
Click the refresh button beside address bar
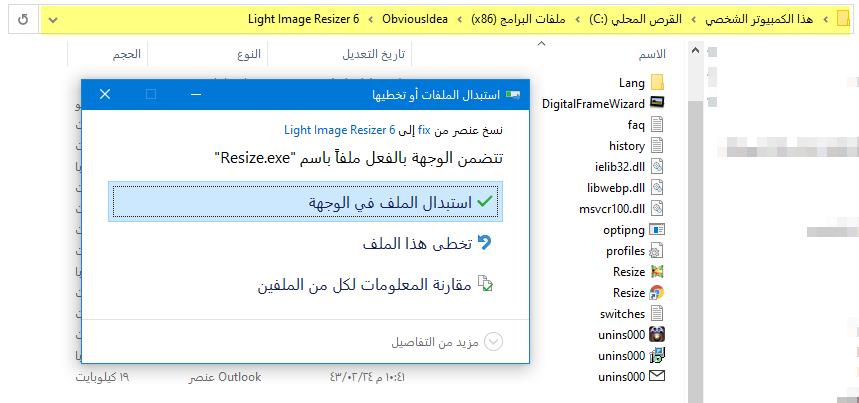[24, 20]
